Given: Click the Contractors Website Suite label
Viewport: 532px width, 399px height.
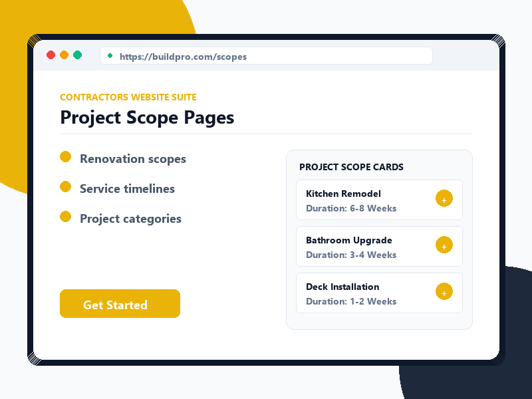Looking at the screenshot, I should tap(128, 97).
